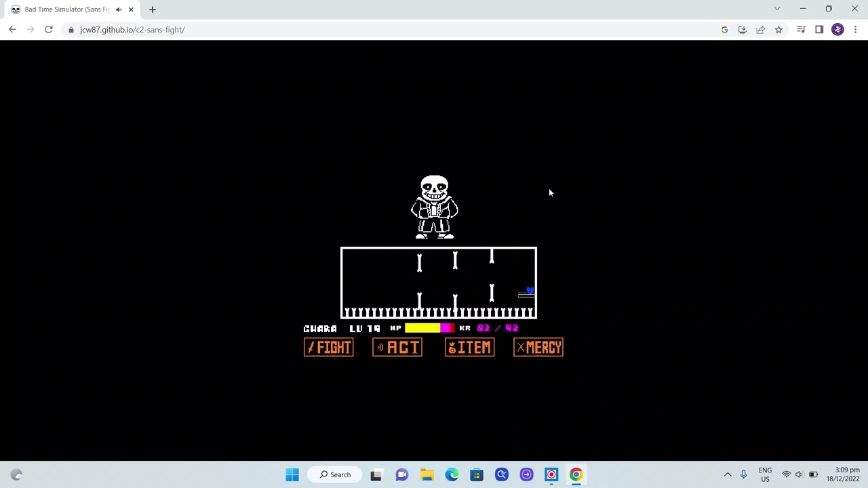Open the Wi-Fi network tray icon
Viewport: 868px width, 488px height.
coord(786,474)
